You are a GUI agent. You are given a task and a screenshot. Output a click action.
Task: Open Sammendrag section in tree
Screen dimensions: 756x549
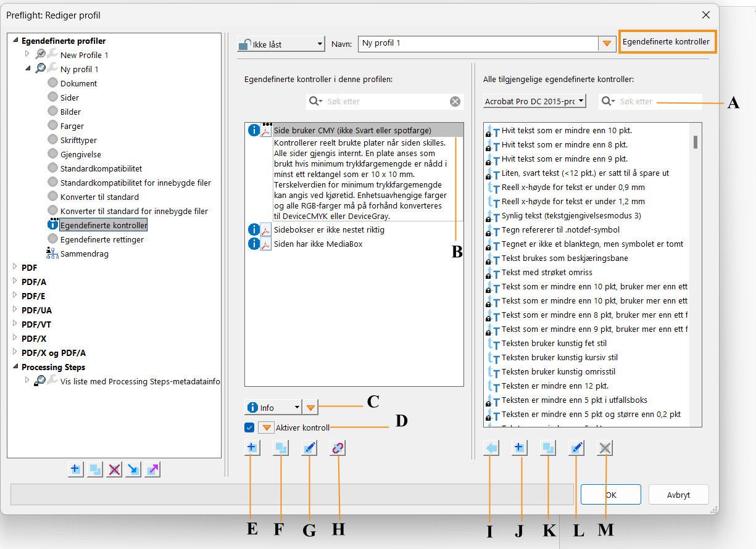[x=85, y=254]
